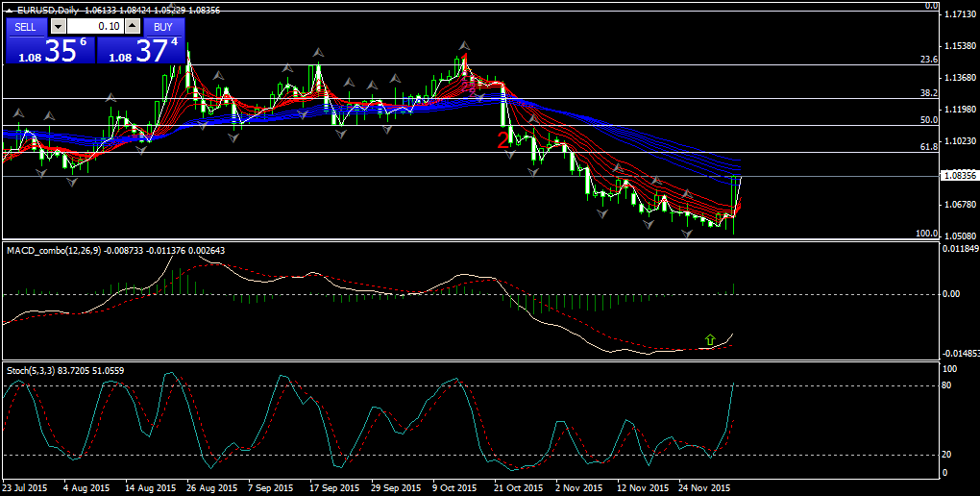Click date label 4 Aug 2015
This screenshot has width=980, height=496.
87,487
